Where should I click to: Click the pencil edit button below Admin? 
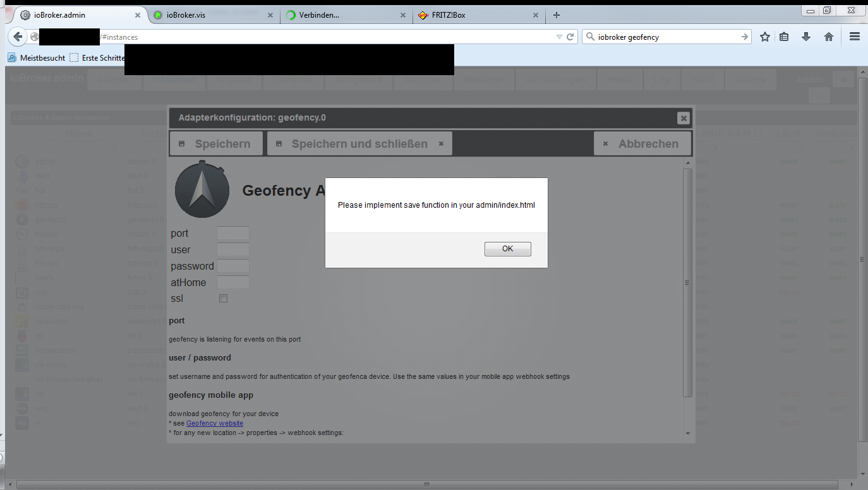(x=819, y=96)
